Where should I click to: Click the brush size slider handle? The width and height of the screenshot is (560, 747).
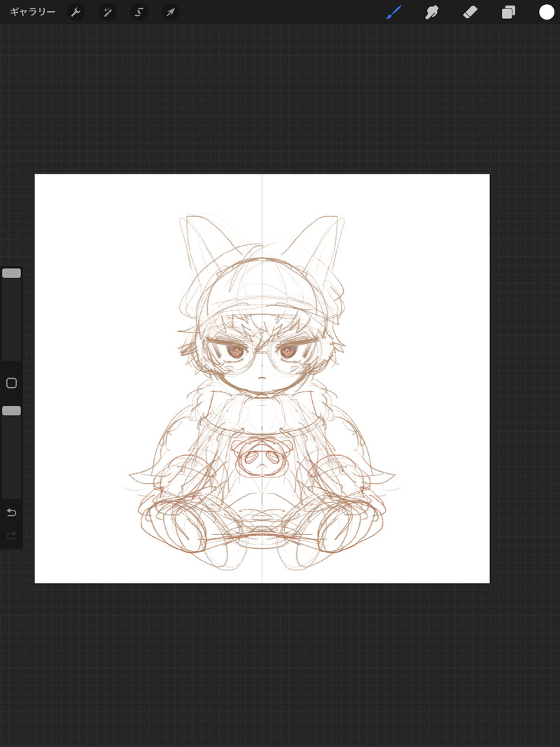click(x=11, y=273)
